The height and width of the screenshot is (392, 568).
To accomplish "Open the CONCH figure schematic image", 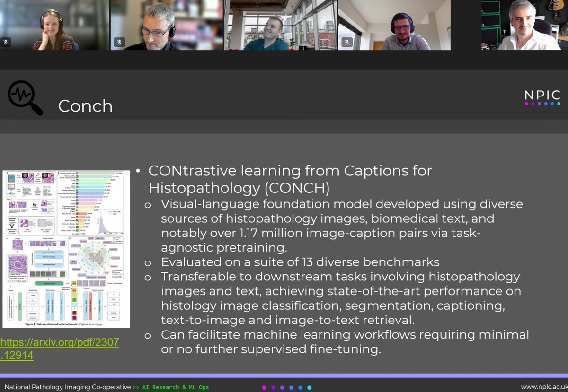I will click(x=66, y=249).
